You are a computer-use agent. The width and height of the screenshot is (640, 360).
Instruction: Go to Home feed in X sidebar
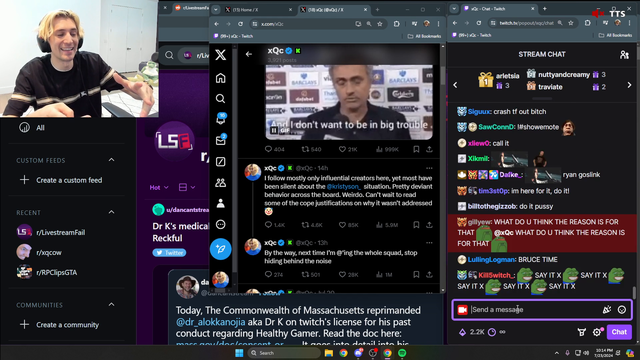coord(220,78)
